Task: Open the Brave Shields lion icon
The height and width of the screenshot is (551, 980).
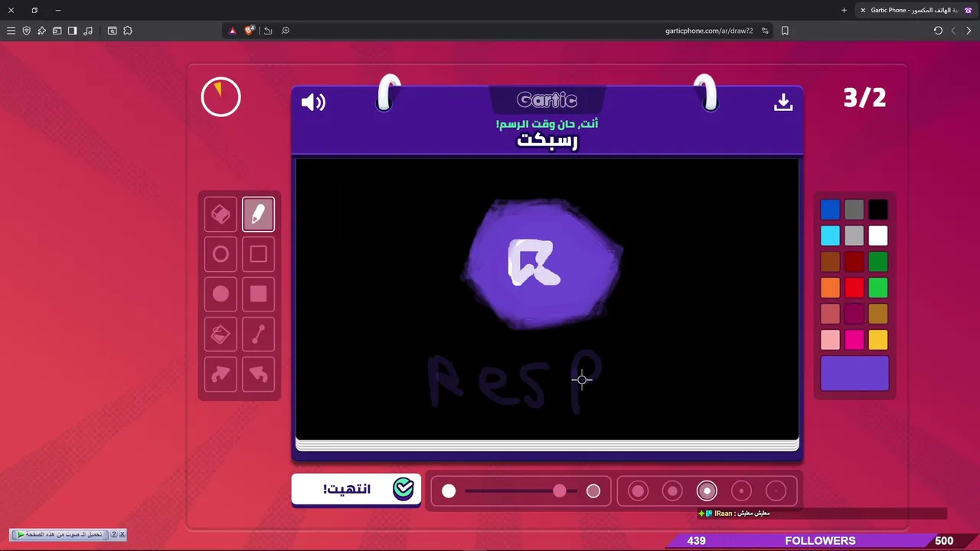Action: click(x=249, y=31)
